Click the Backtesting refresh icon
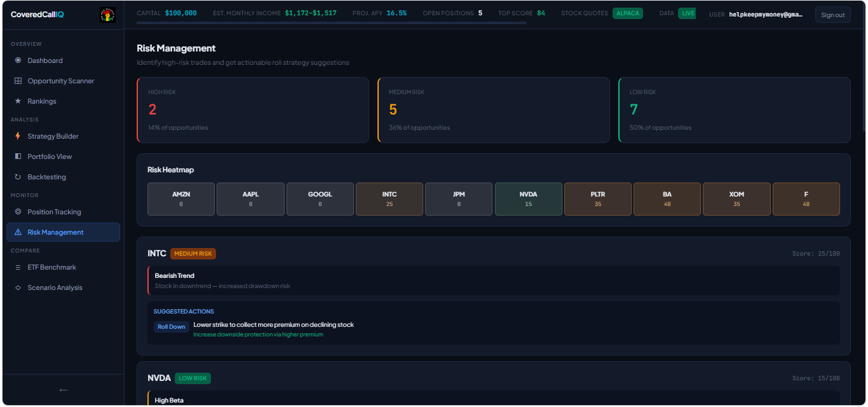This screenshot has width=868, height=407. (x=18, y=177)
